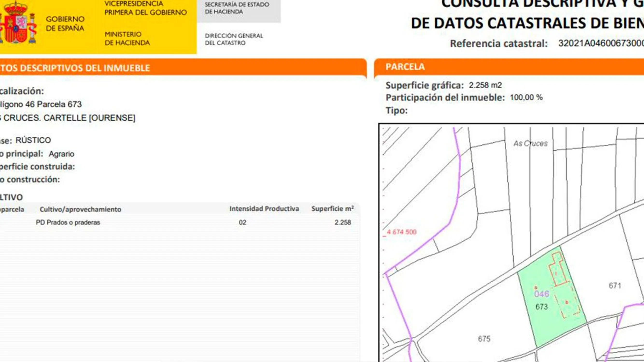The width and height of the screenshot is (644, 362).
Task: Click the Polígono 46 Parcela 673 text
Action: click(41, 104)
